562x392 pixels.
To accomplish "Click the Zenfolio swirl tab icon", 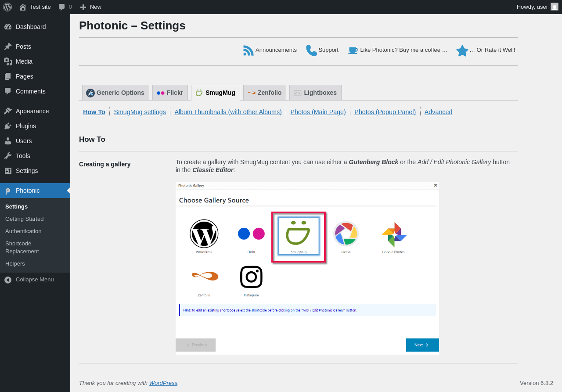I will click(252, 93).
